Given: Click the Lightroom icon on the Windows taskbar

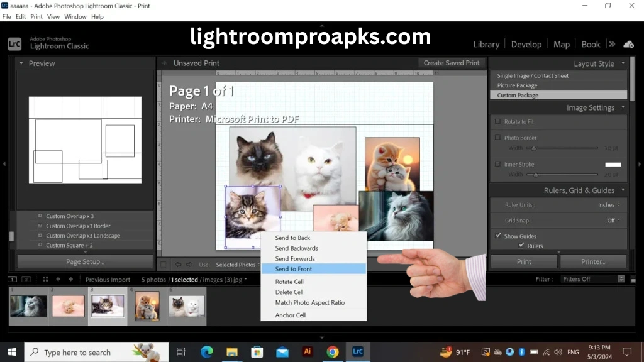Looking at the screenshot, I should (358, 352).
